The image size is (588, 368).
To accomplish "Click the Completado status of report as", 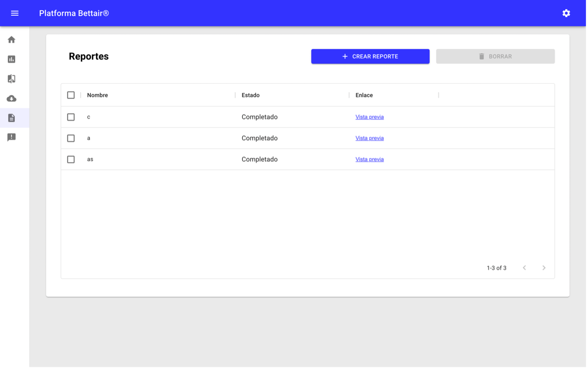I will coord(260,160).
